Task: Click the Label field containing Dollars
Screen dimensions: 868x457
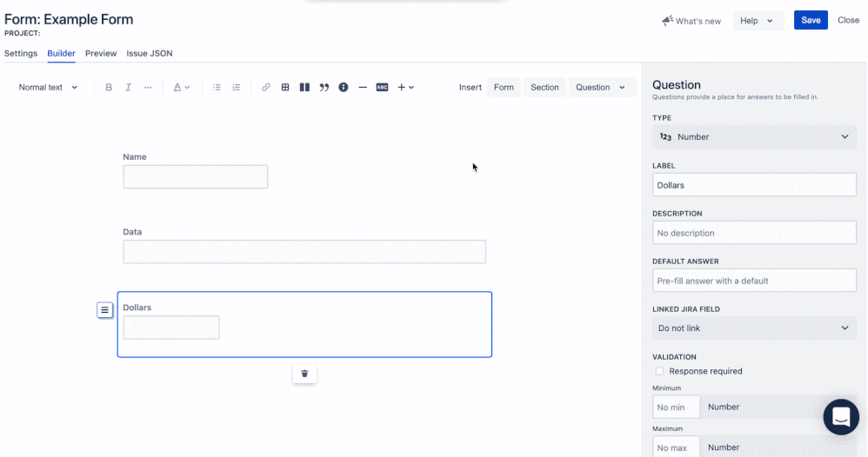Action: (x=754, y=185)
